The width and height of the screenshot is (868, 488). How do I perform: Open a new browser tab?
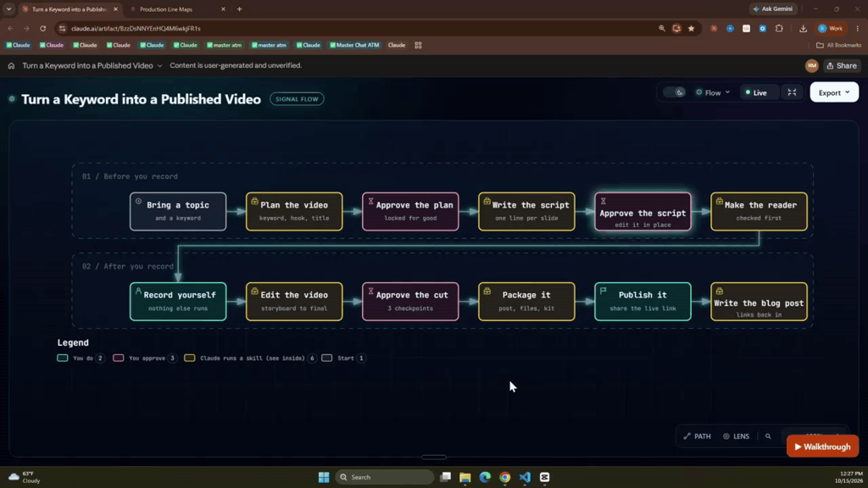239,9
